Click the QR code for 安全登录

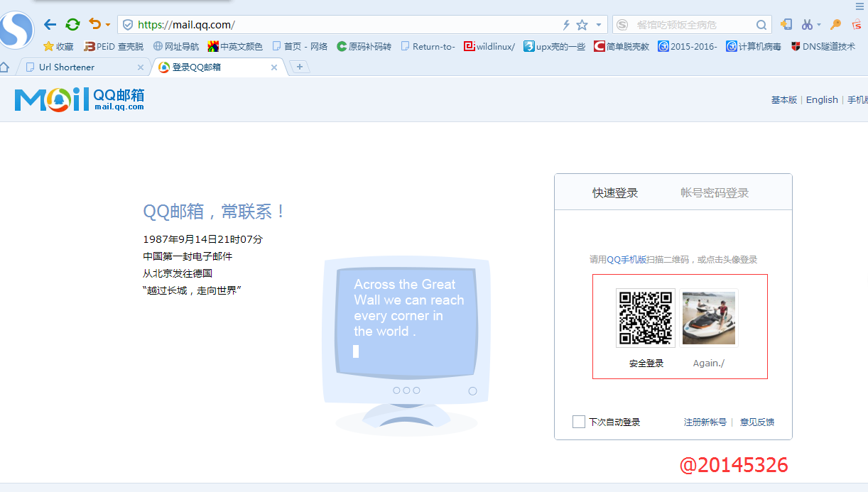coord(646,318)
